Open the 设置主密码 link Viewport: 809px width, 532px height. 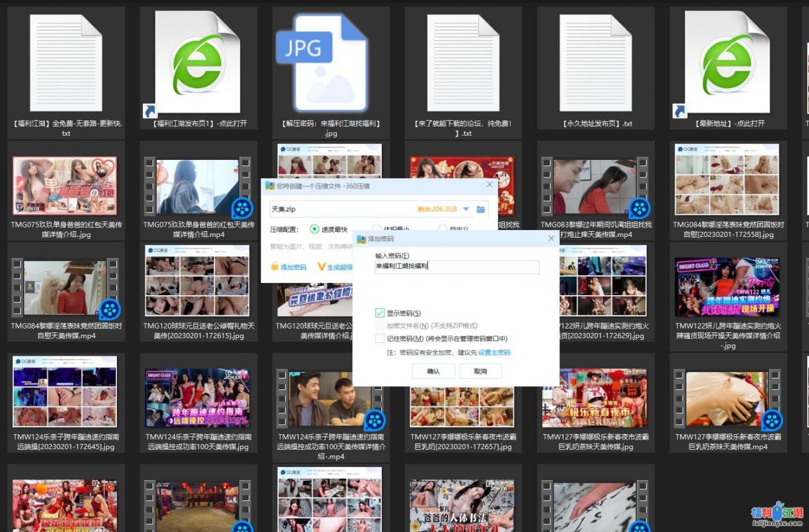(494, 353)
